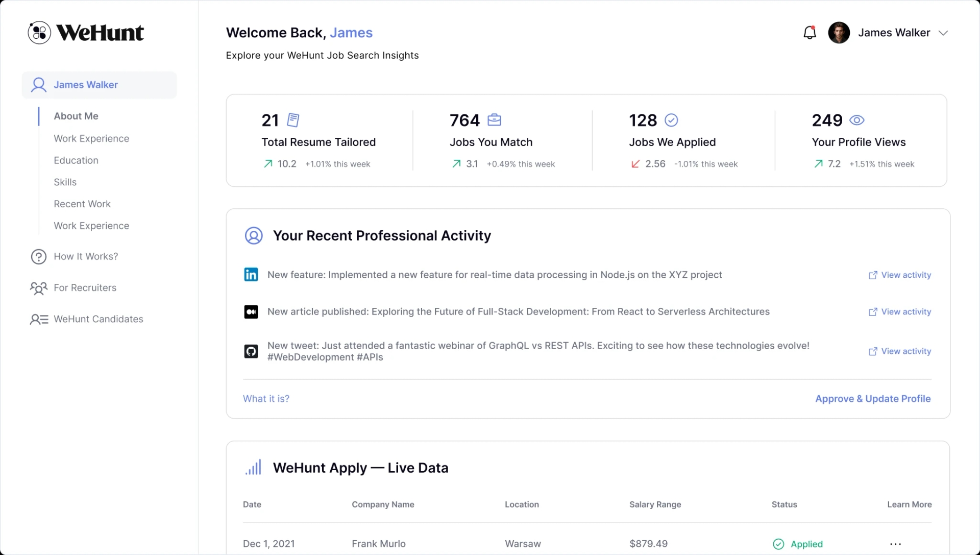Screen dimensions: 980x555
Task: Click the checkmark circle icon next to 128
Action: click(671, 120)
